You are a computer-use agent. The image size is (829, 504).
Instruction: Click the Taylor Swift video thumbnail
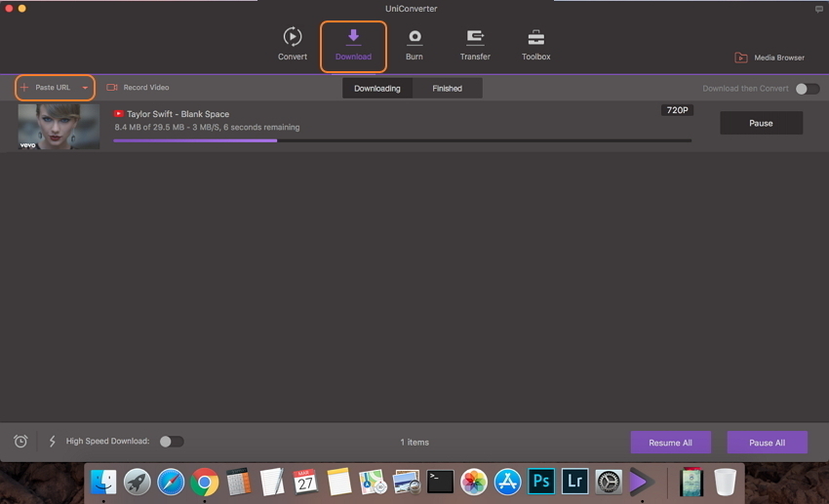tap(59, 127)
